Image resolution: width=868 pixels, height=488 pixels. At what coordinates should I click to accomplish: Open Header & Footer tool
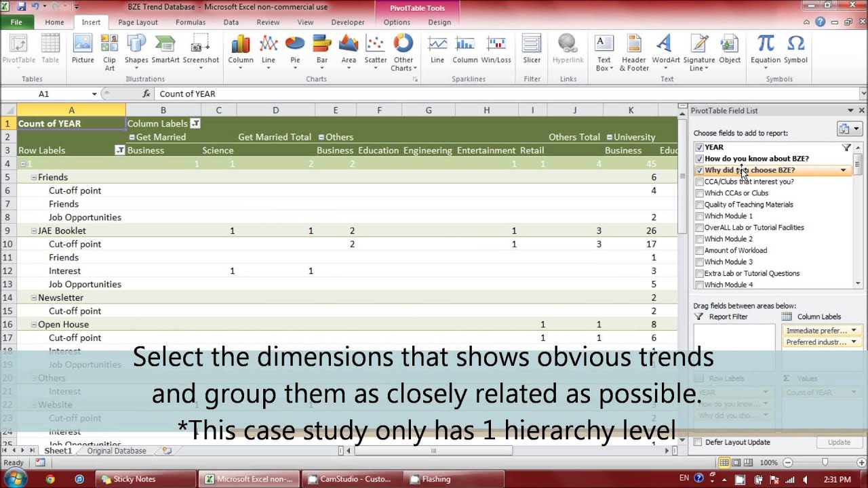(x=634, y=52)
